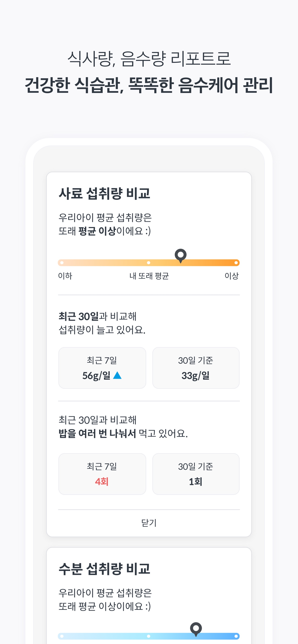Viewport: 298px width, 644px height.
Task: Tap the 30일 기준 1회 card
Action: point(196,474)
